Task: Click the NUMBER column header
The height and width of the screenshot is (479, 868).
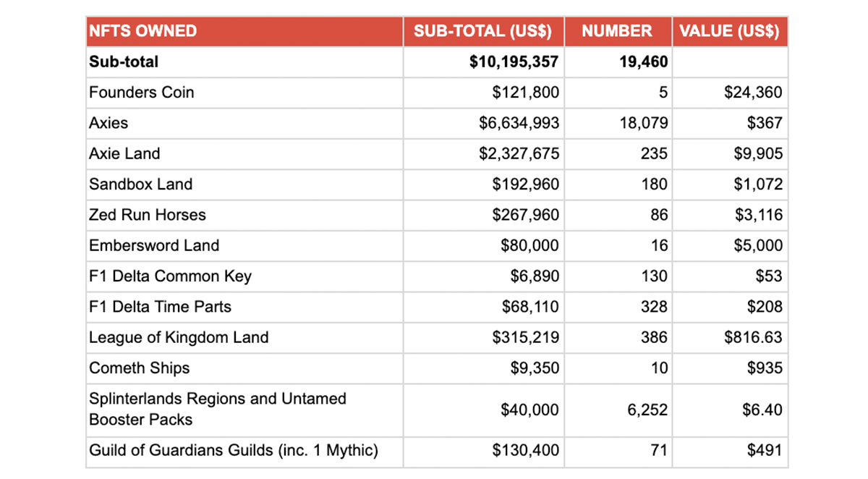Action: 617,31
